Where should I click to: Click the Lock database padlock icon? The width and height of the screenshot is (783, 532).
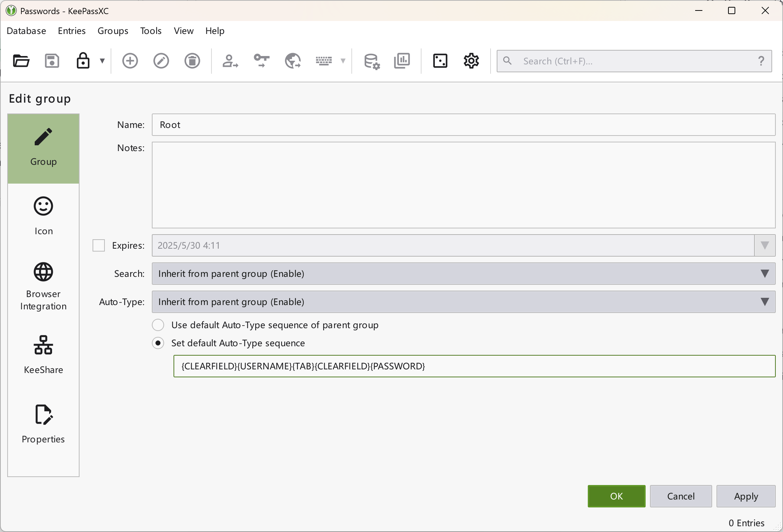pos(83,61)
